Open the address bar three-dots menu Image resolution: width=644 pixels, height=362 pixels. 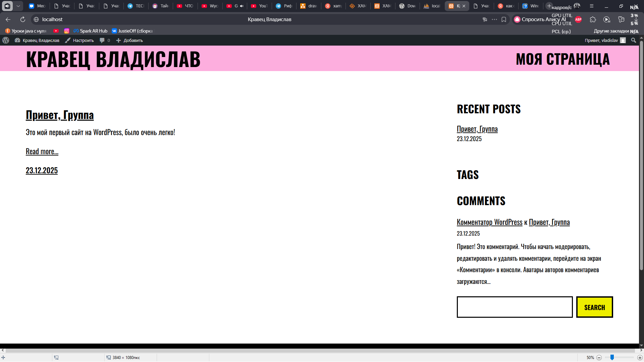tap(494, 19)
